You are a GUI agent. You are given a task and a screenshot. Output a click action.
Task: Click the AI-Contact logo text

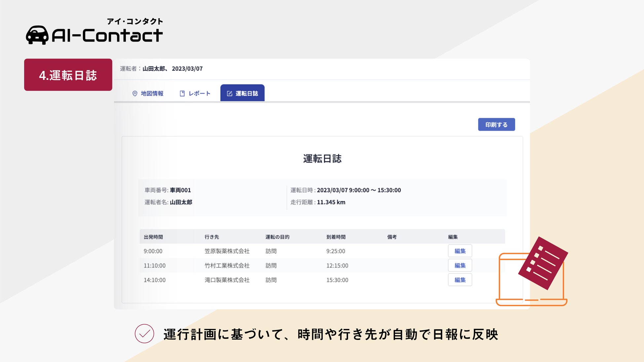point(107,35)
